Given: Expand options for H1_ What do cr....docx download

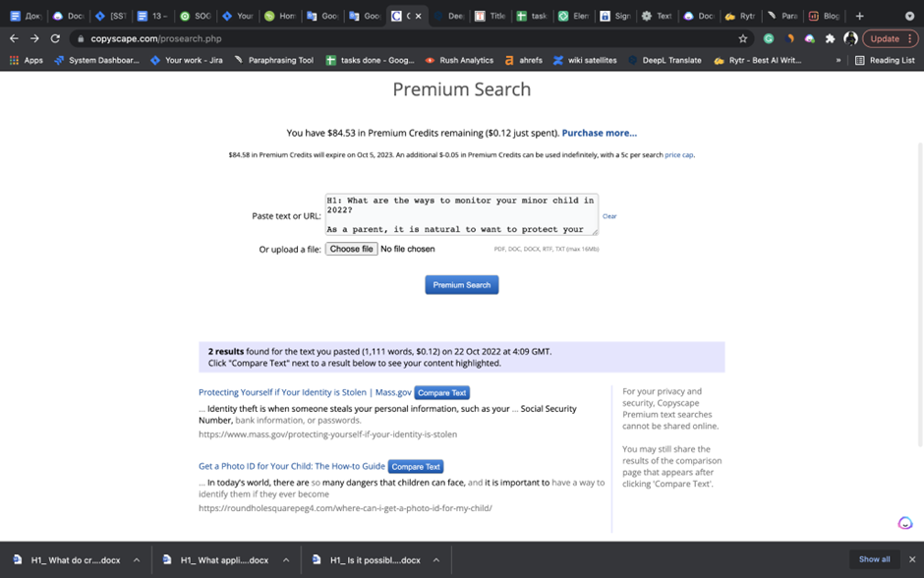Looking at the screenshot, I should click(x=137, y=560).
